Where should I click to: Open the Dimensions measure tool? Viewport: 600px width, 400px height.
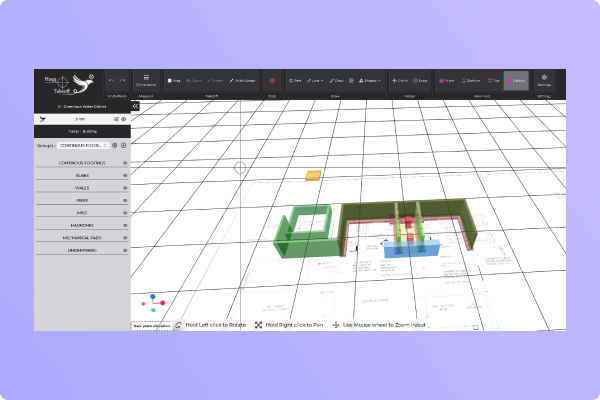pos(146,81)
